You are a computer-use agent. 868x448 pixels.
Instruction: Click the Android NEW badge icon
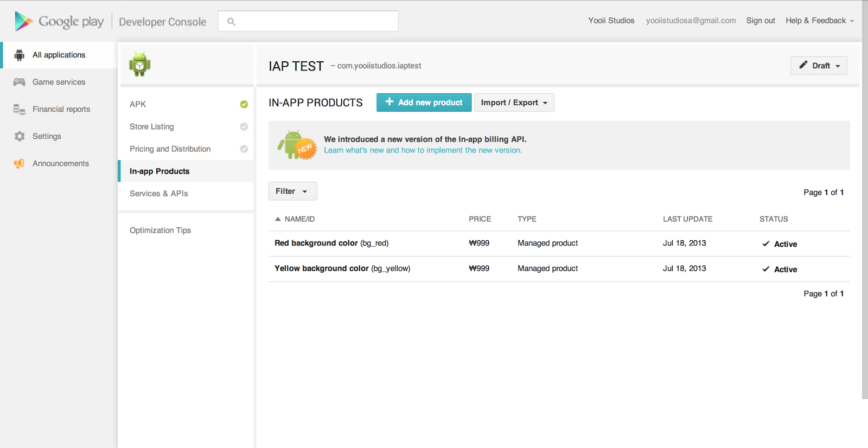click(x=297, y=145)
